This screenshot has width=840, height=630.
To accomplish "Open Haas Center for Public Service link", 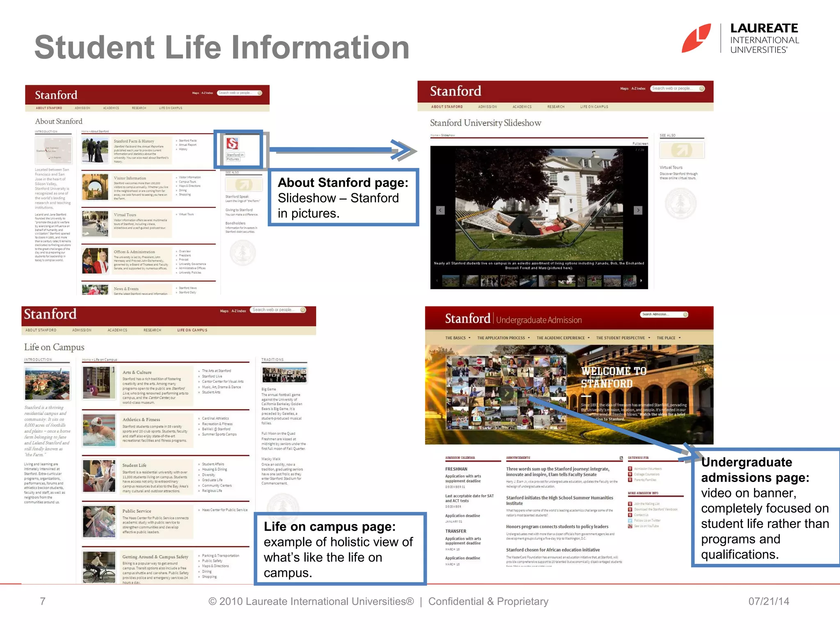I will click(x=225, y=510).
